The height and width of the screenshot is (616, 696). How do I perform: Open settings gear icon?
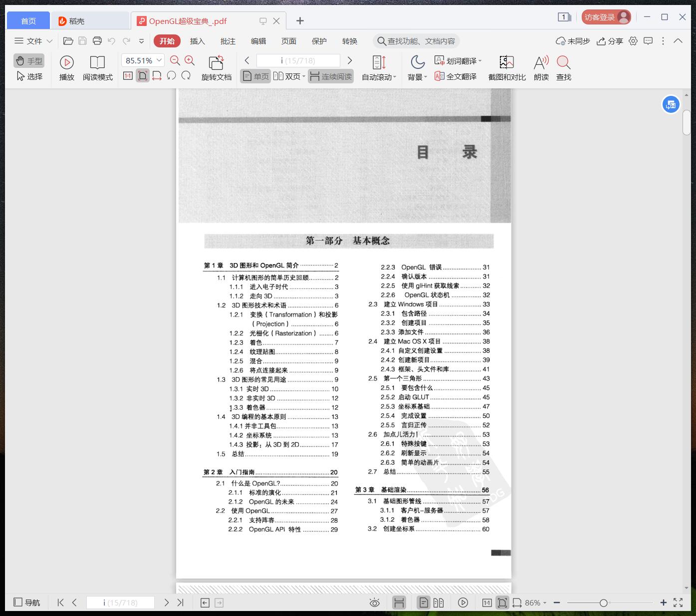point(633,41)
